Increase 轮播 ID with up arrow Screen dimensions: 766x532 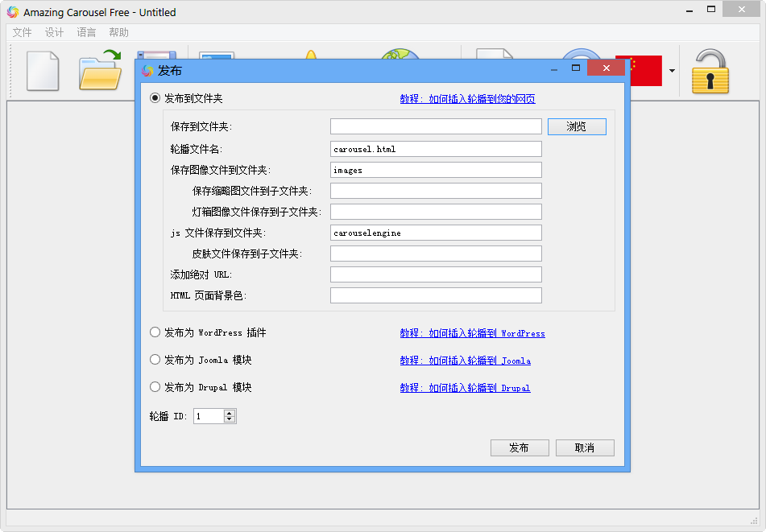tap(230, 413)
